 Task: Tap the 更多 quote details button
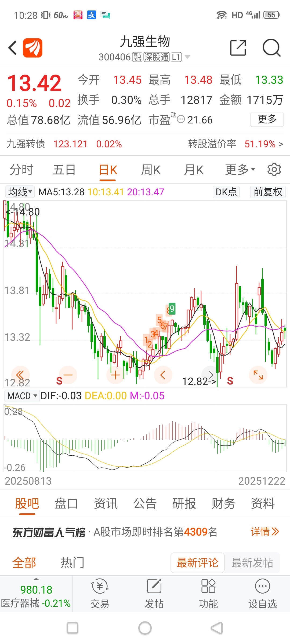point(267,119)
